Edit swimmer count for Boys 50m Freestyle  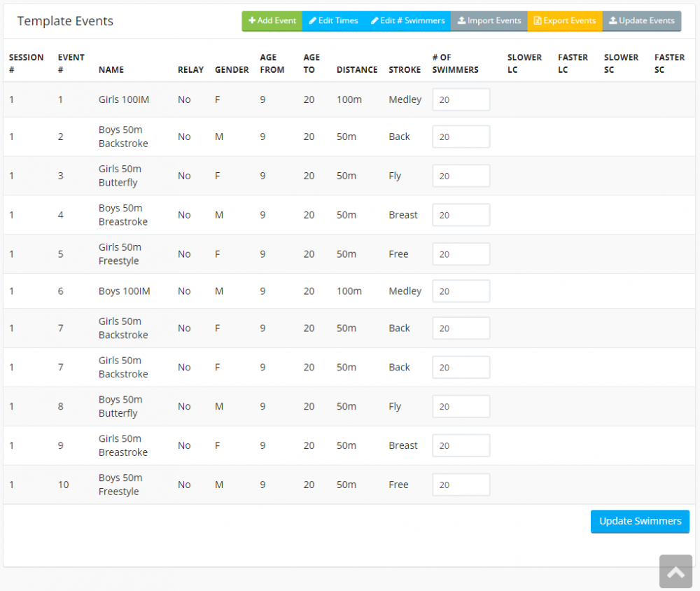461,485
